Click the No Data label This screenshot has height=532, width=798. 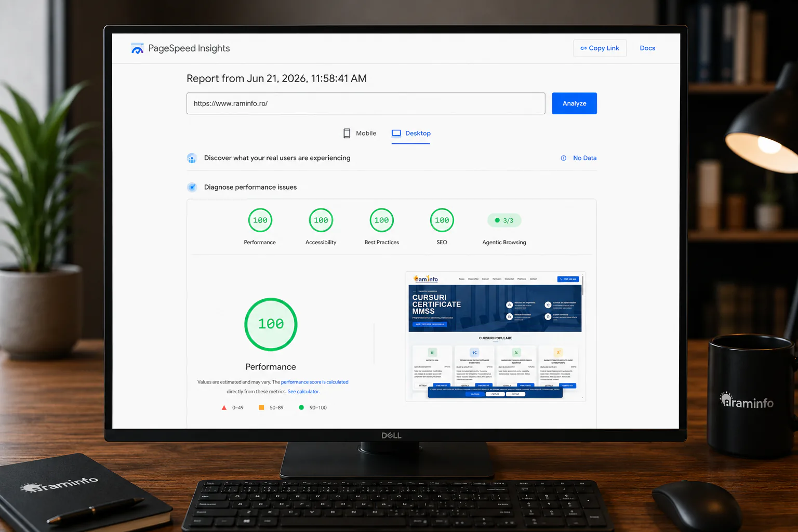[585, 158]
